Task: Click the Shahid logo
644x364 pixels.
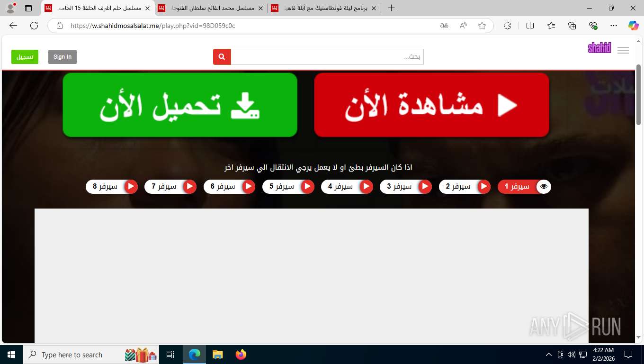Action: 599,48
